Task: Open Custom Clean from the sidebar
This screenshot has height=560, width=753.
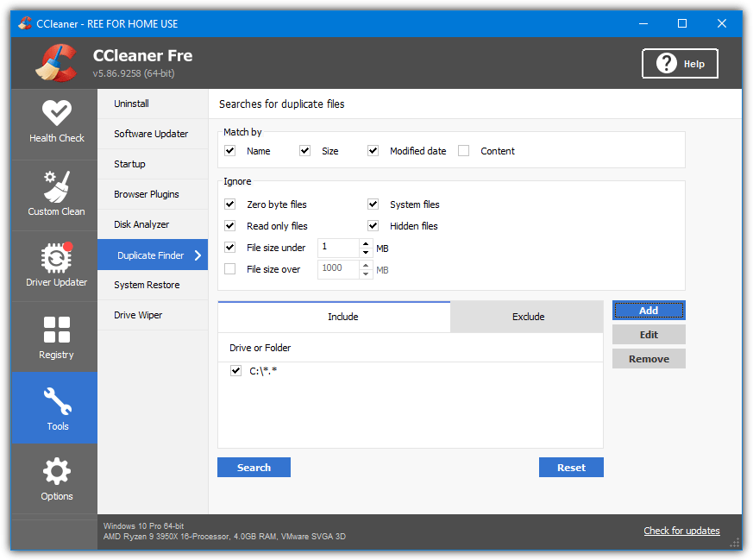Action: click(57, 195)
